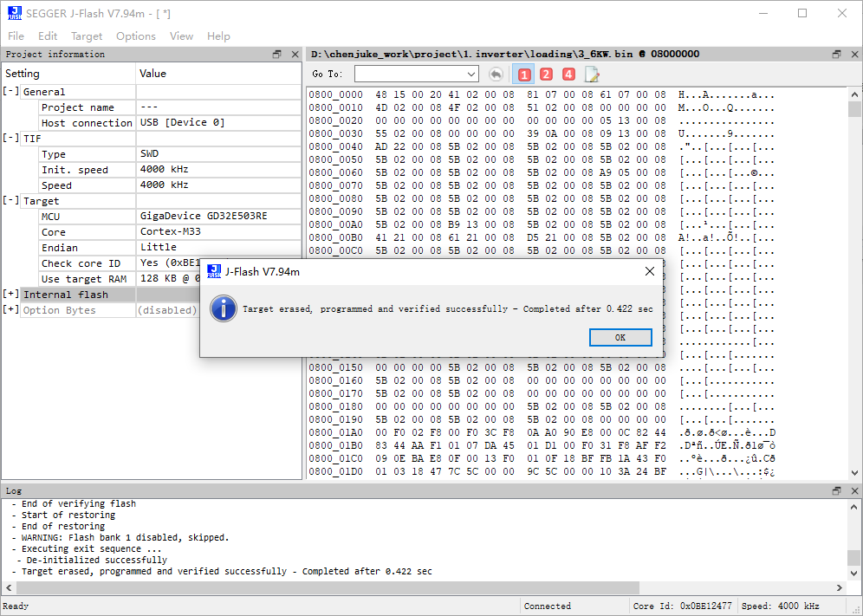Select 2-byte data width view icon
Image resolution: width=863 pixels, height=616 pixels.
(546, 75)
